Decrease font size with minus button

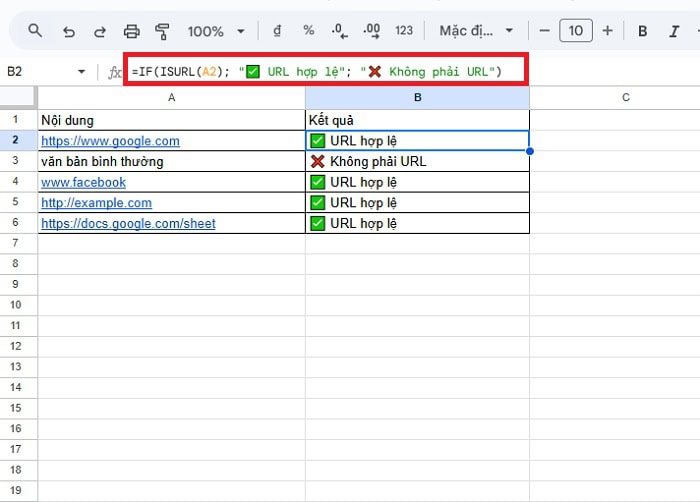(x=543, y=31)
